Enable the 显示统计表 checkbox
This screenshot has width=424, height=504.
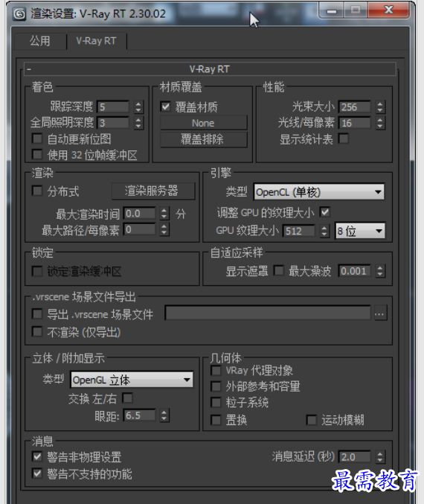(344, 138)
